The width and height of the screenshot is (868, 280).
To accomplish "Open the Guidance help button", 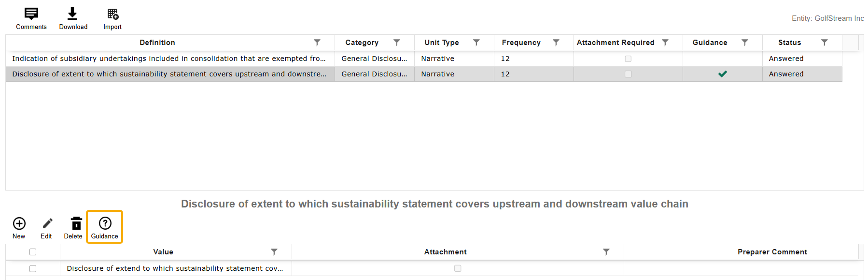I will (105, 227).
